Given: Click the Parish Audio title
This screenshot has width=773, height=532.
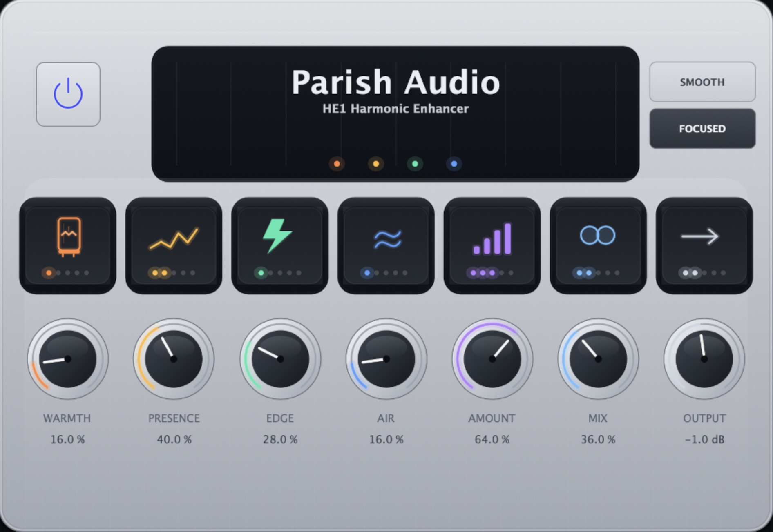Looking at the screenshot, I should [395, 82].
